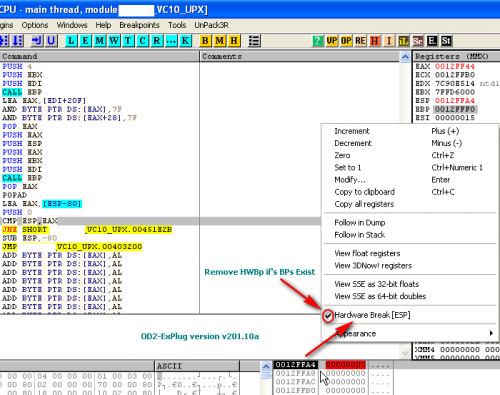This screenshot has width=500, height=395.
Task: Select the JMP VC10_UPX.00403200 instruction line
Action: [72, 247]
